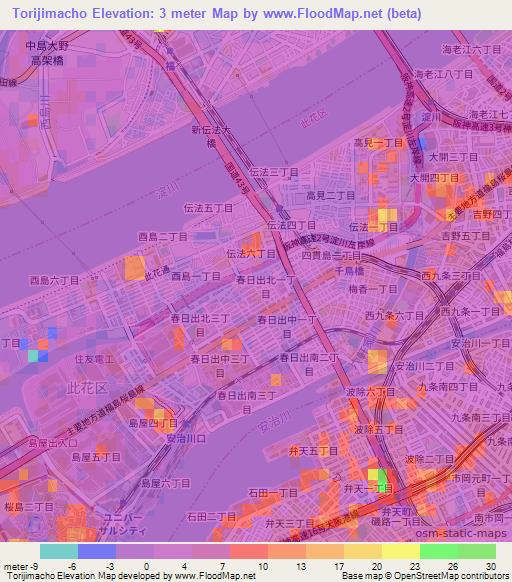Click the 海老江八丁目 map label
Screen dimensions: 512x582
(x=443, y=74)
